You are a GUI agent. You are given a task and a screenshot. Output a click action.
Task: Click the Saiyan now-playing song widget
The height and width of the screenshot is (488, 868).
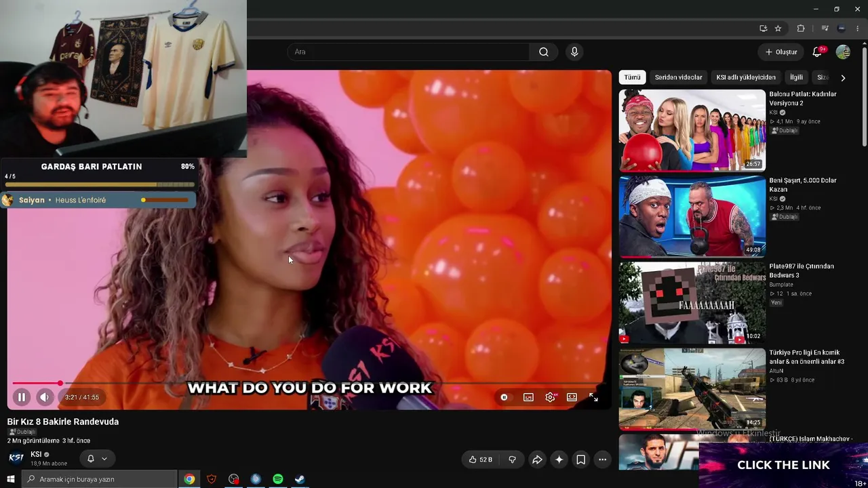pyautogui.click(x=99, y=200)
